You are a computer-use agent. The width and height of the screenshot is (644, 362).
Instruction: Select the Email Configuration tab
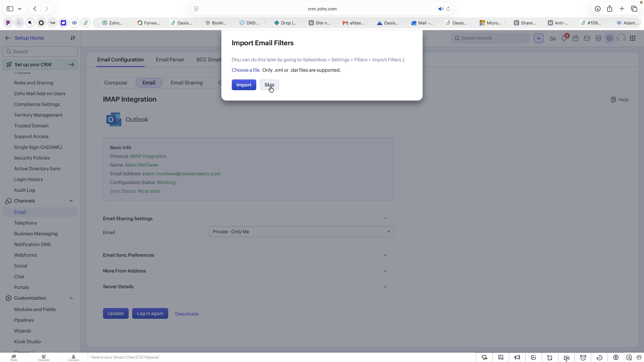click(120, 59)
